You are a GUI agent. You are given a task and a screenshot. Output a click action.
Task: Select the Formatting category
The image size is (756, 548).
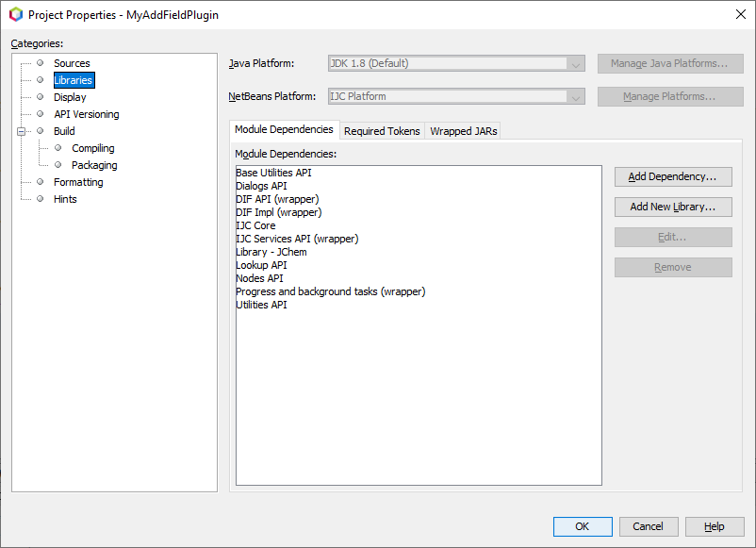tap(78, 182)
